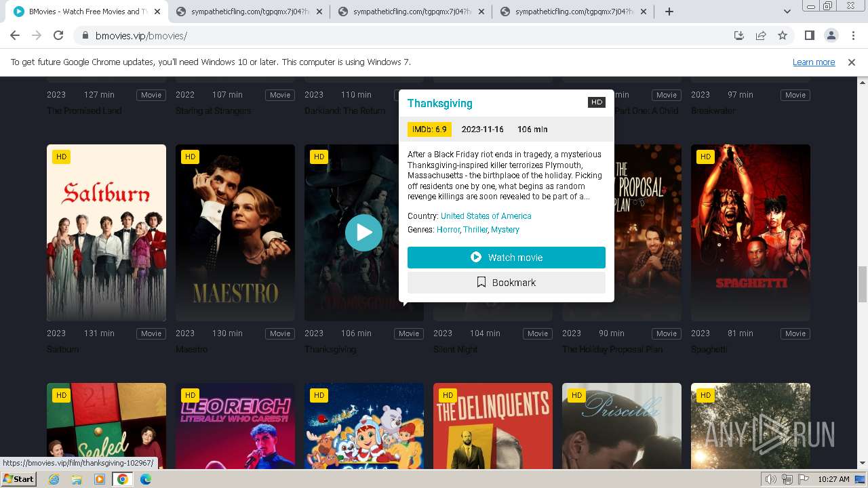Filter by the Horror genre link
868x488 pixels.
448,230
